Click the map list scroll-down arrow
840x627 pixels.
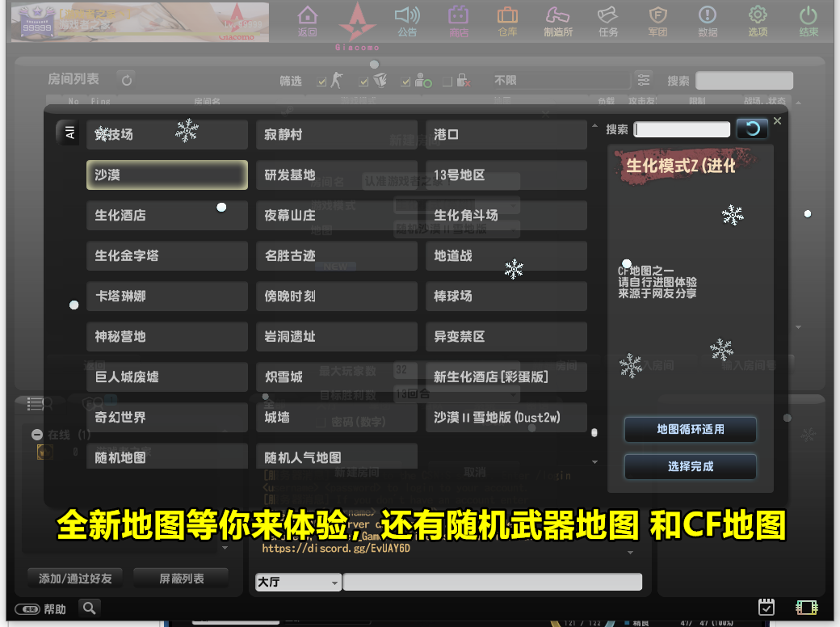point(594,462)
